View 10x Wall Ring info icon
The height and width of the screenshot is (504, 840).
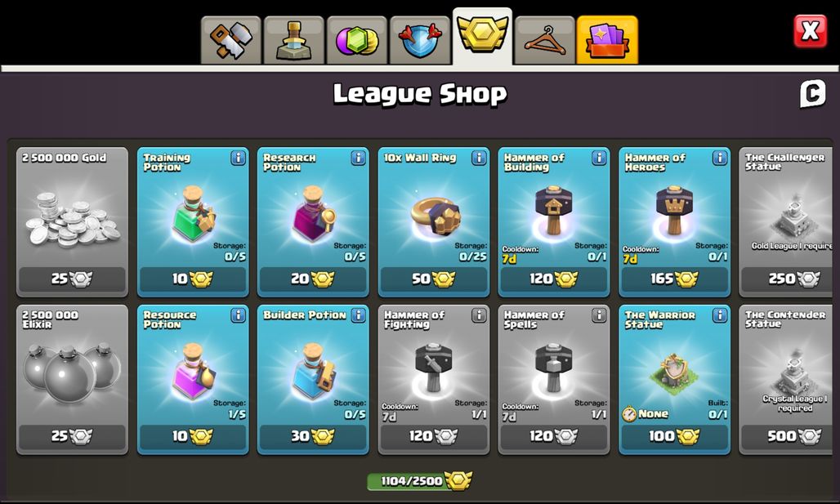pos(479,158)
